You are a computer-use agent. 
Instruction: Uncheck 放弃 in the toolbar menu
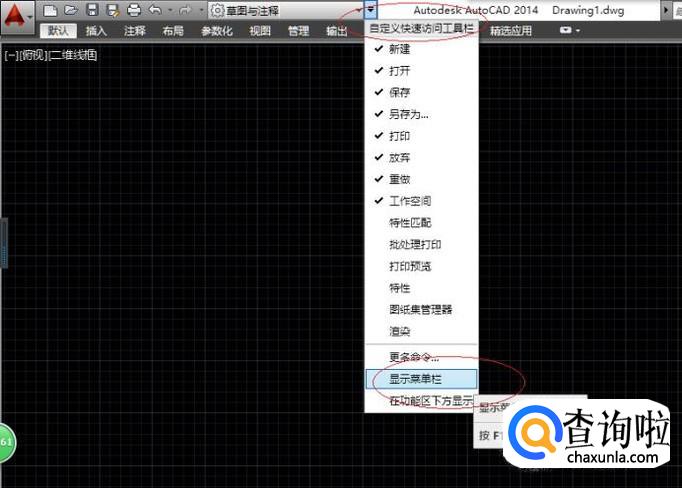click(421, 157)
